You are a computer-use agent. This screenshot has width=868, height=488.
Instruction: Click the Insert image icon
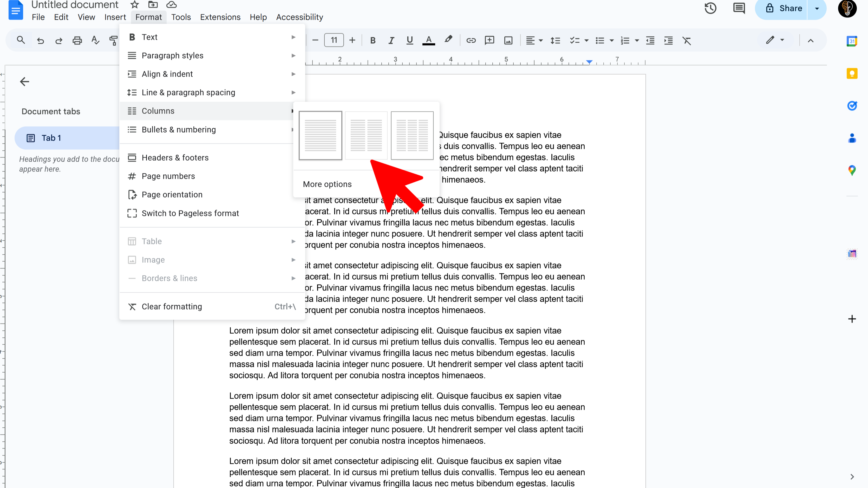coord(508,41)
